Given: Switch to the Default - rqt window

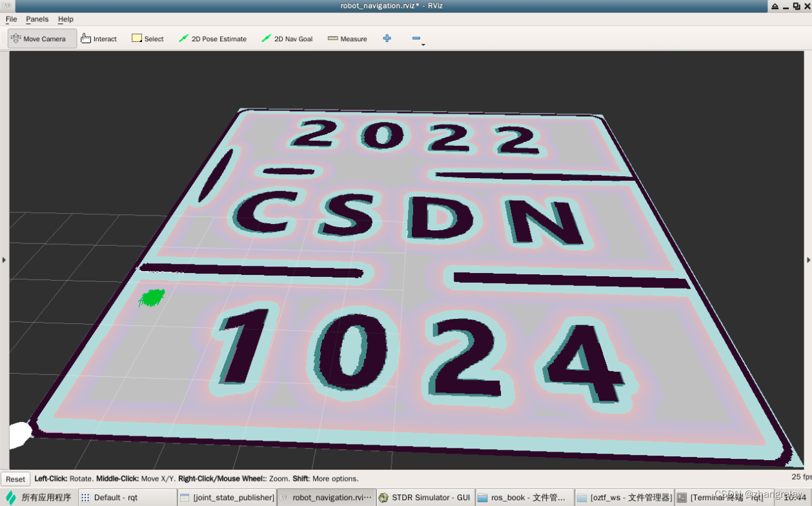Looking at the screenshot, I should tap(127, 498).
